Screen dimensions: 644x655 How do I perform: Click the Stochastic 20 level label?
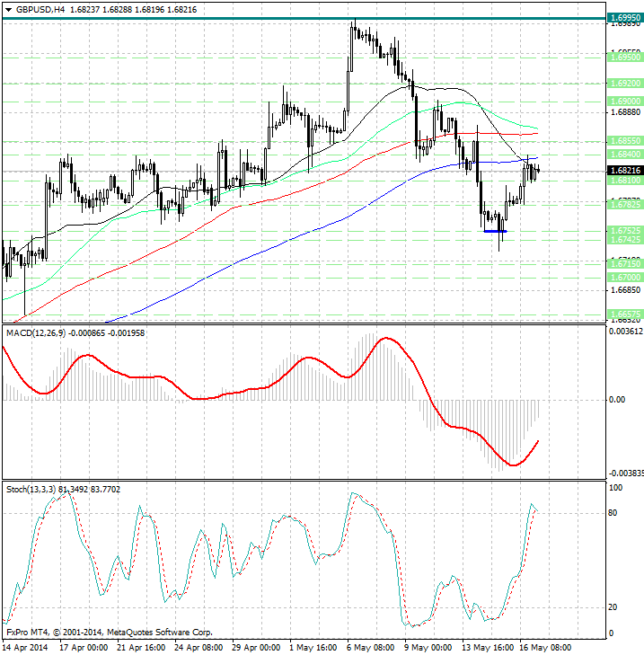coord(613,607)
